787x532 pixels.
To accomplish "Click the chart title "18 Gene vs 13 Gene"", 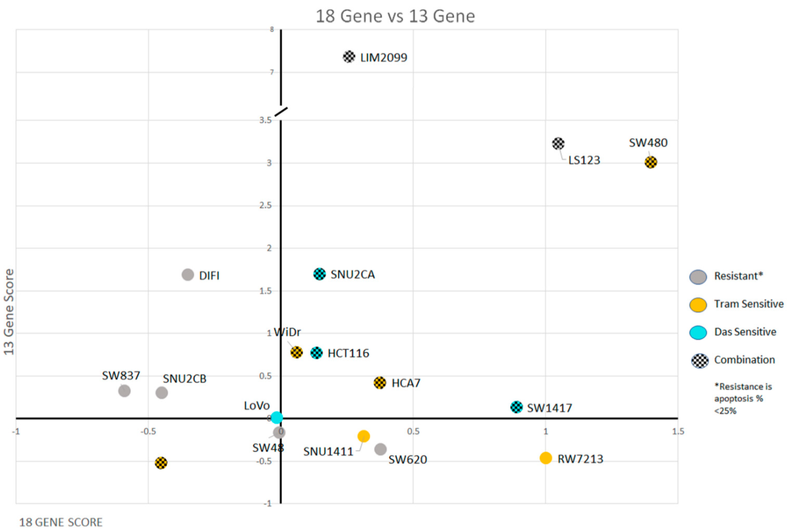I will click(x=395, y=16).
